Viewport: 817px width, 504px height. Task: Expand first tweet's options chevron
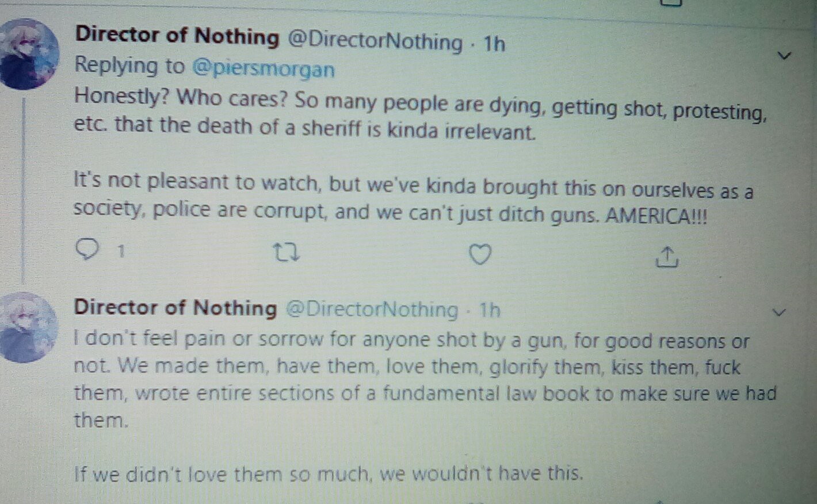[784, 56]
